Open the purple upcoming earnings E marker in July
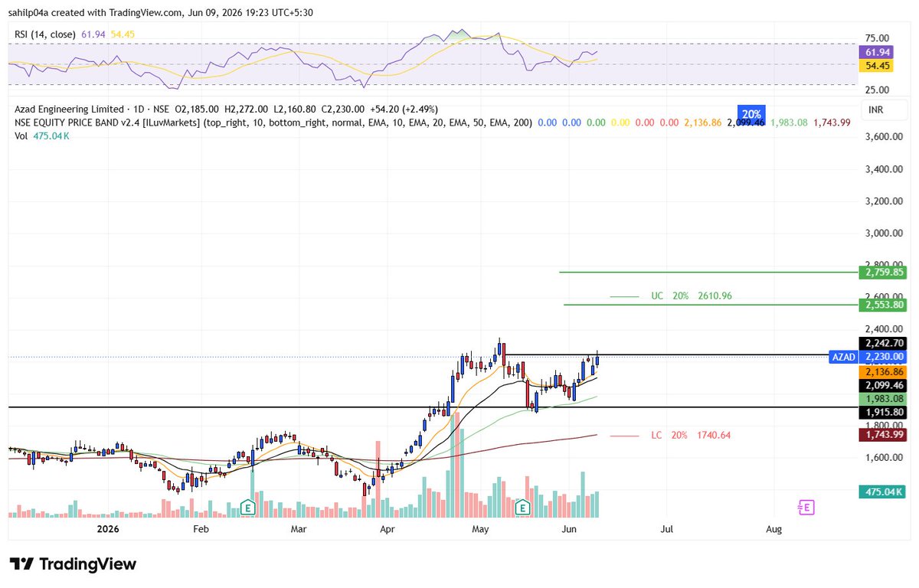The width and height of the screenshot is (919, 588). tap(805, 507)
